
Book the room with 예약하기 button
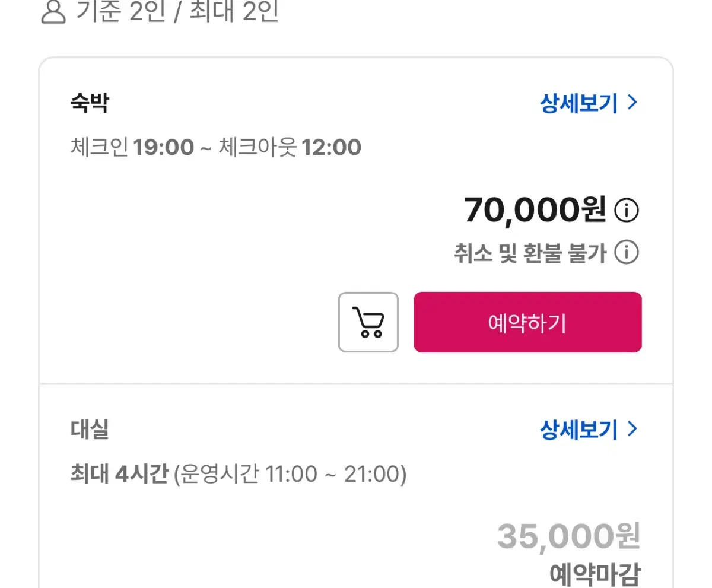[x=527, y=322]
